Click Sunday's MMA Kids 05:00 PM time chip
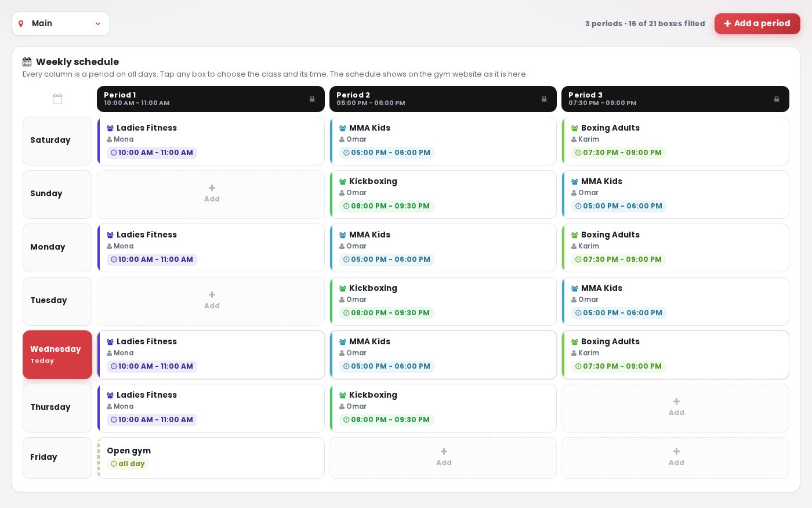The image size is (812, 508). point(618,206)
